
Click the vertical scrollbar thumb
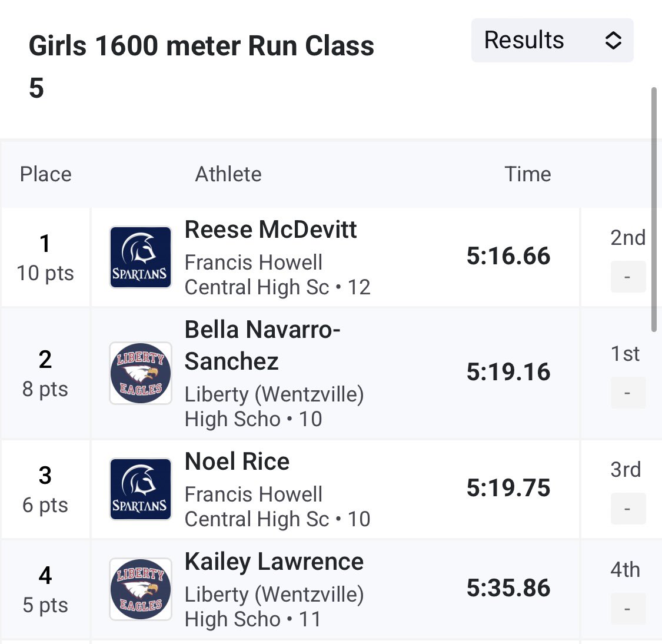(x=654, y=209)
